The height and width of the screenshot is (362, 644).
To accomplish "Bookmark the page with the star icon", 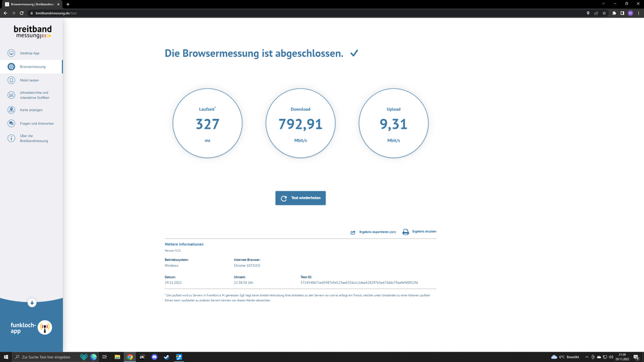I will click(604, 13).
